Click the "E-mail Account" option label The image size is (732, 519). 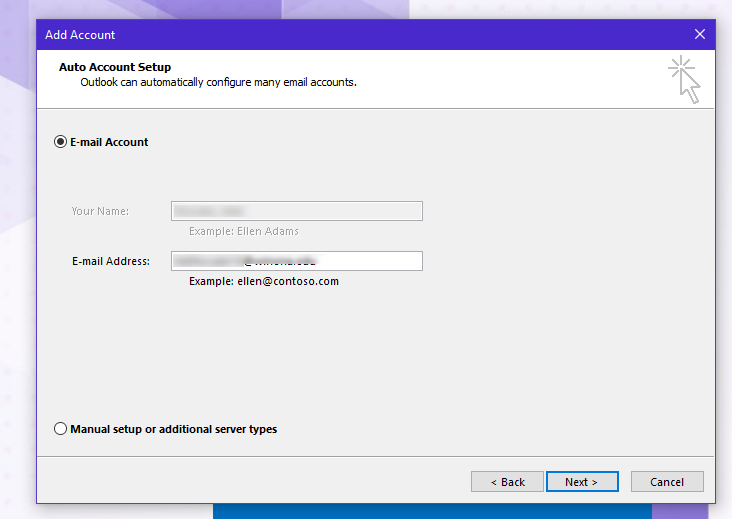[109, 142]
